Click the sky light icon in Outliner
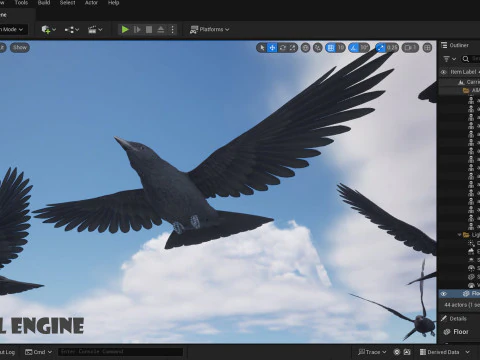Viewport: 480px width, 360px height. (471, 268)
